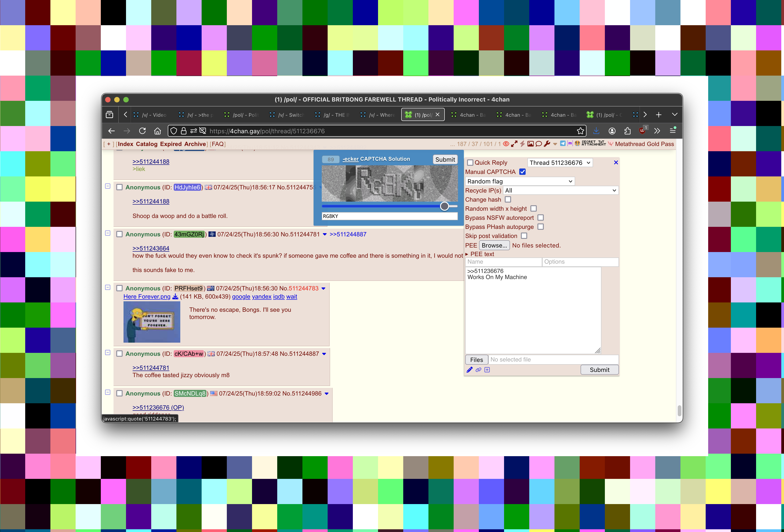The height and width of the screenshot is (532, 784).
Task: Enable Bypass NSFW autoreport checkbox
Action: pos(540,218)
